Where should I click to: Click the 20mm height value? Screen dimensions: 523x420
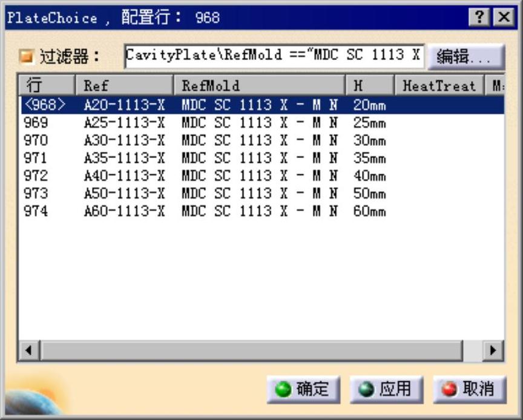(370, 105)
